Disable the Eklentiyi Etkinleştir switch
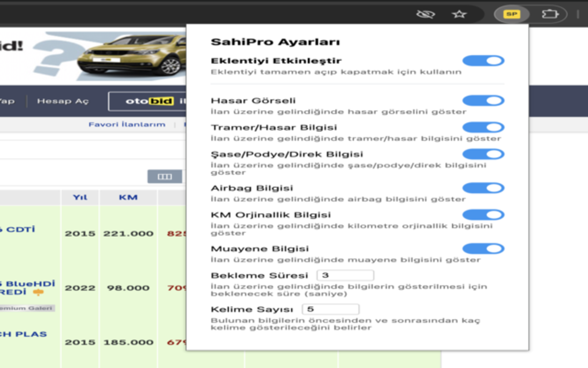The height and width of the screenshot is (368, 588). coord(483,60)
